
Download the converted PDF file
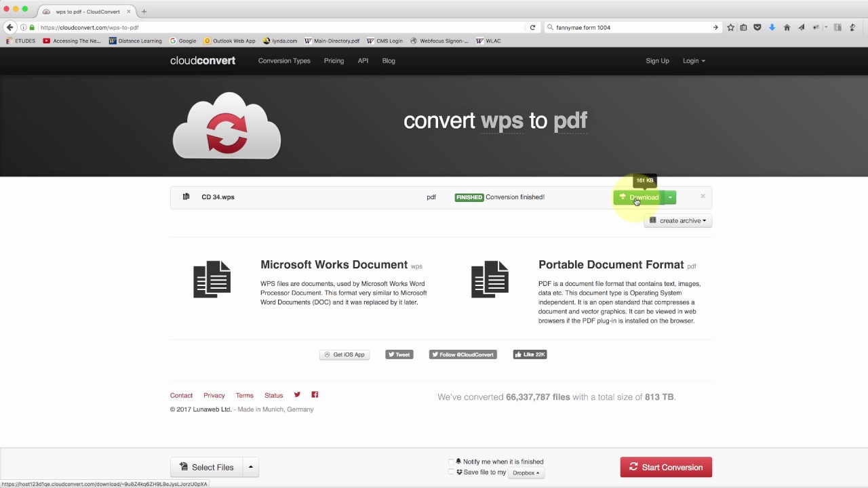(x=639, y=197)
